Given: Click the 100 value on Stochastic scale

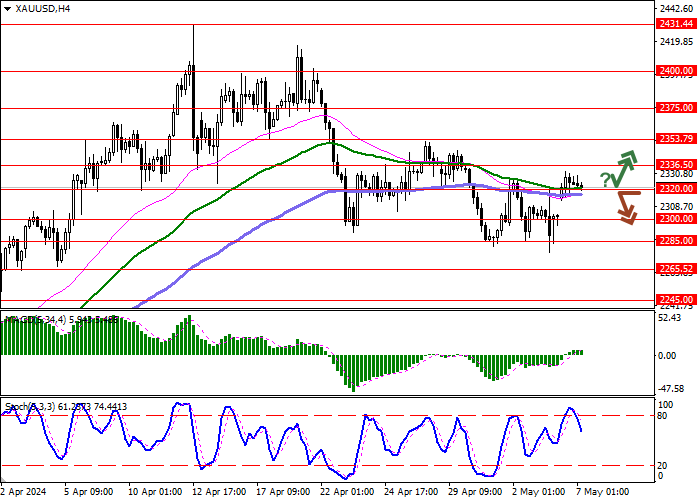Looking at the screenshot, I should click(666, 405).
